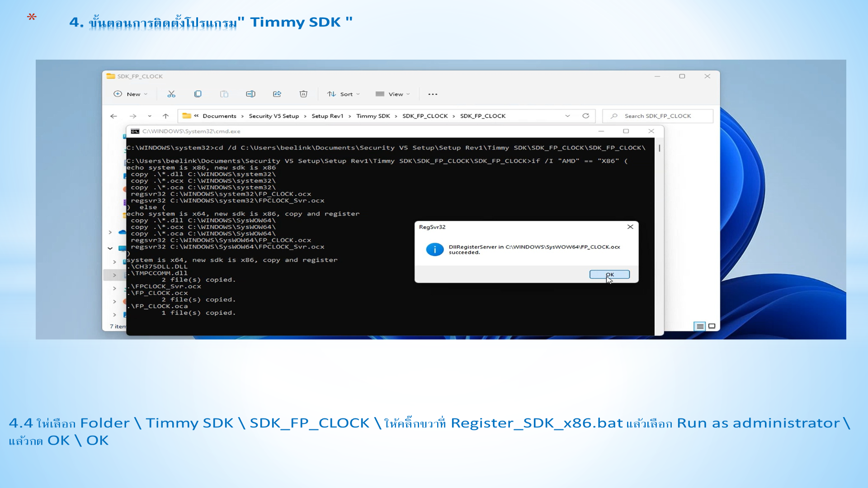The height and width of the screenshot is (488, 868).
Task: Click the Rename icon in Explorer toolbar
Action: [x=250, y=94]
